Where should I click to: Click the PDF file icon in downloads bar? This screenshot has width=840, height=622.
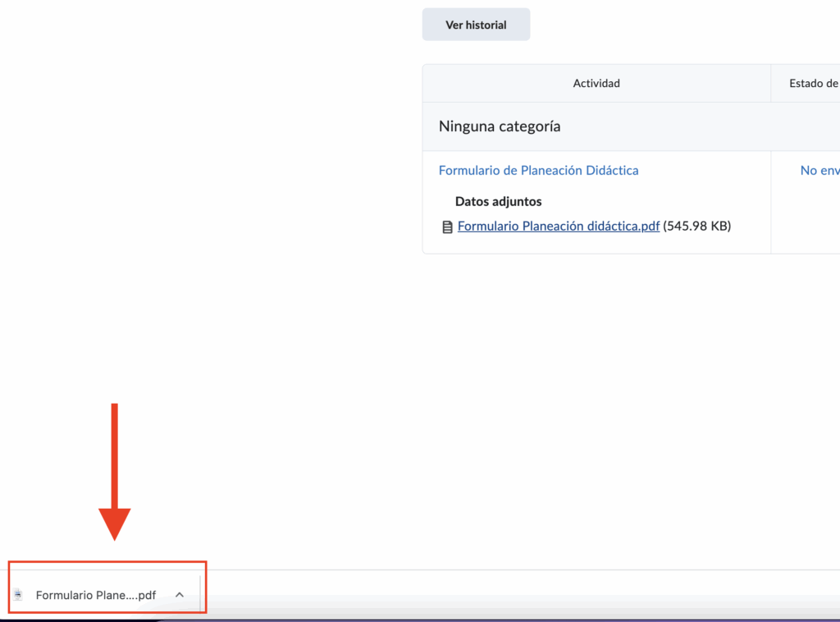[19, 595]
